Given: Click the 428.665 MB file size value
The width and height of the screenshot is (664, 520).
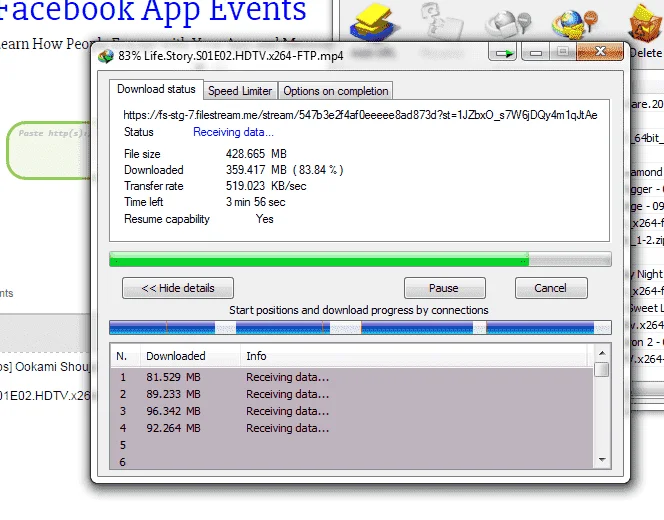Looking at the screenshot, I should (256, 154).
